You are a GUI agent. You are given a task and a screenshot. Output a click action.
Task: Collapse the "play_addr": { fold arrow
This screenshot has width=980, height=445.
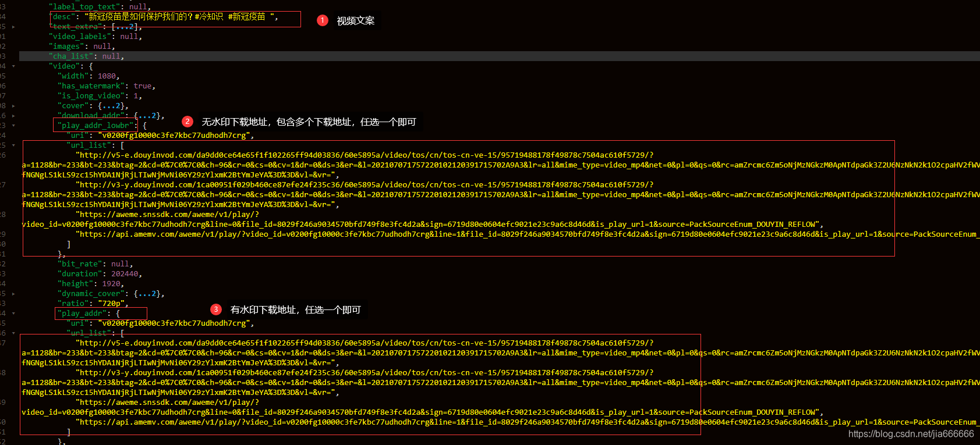[x=13, y=314]
